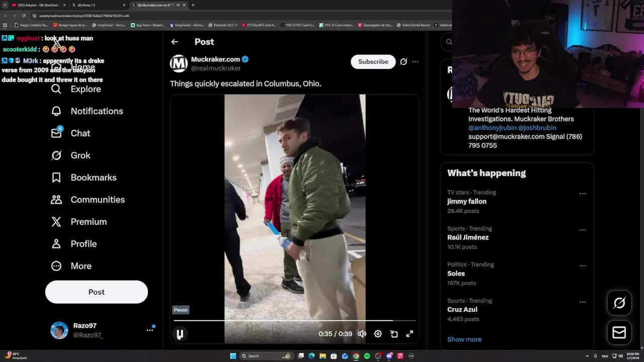Reload the page in the browser
The width and height of the screenshot is (644, 362).
23,16
